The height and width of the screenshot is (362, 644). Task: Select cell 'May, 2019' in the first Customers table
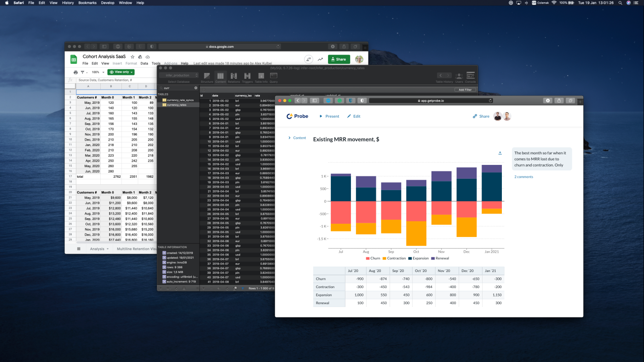pyautogui.click(x=88, y=102)
